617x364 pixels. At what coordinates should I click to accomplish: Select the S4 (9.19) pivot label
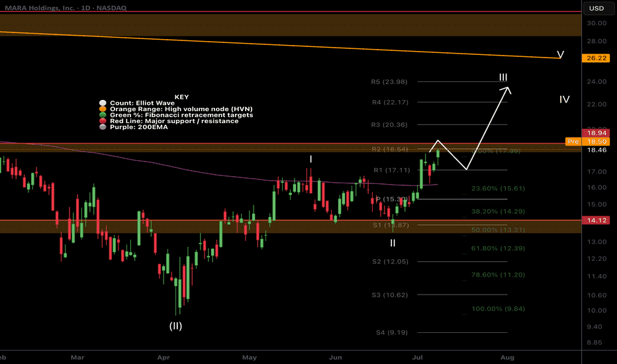click(392, 332)
